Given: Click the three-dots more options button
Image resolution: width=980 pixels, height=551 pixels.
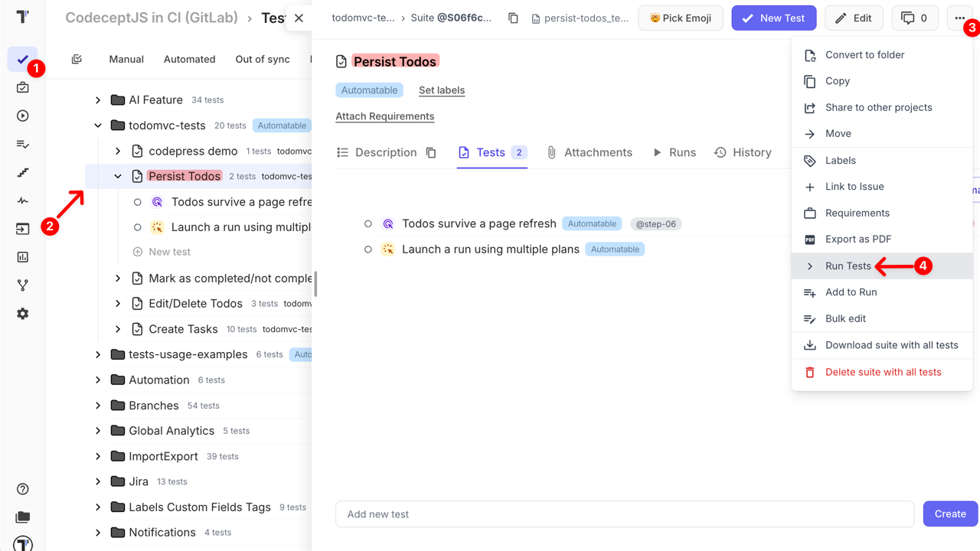Looking at the screenshot, I should [959, 18].
